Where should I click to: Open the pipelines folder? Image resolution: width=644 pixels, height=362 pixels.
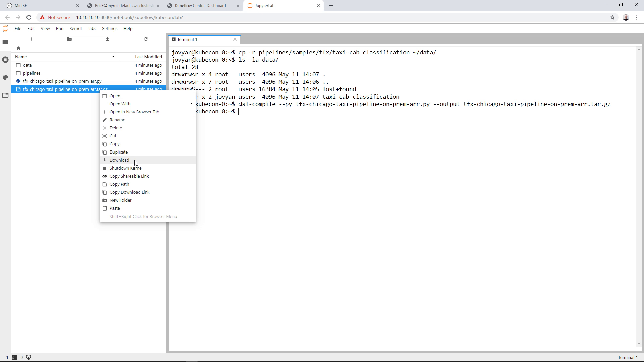pos(32,73)
